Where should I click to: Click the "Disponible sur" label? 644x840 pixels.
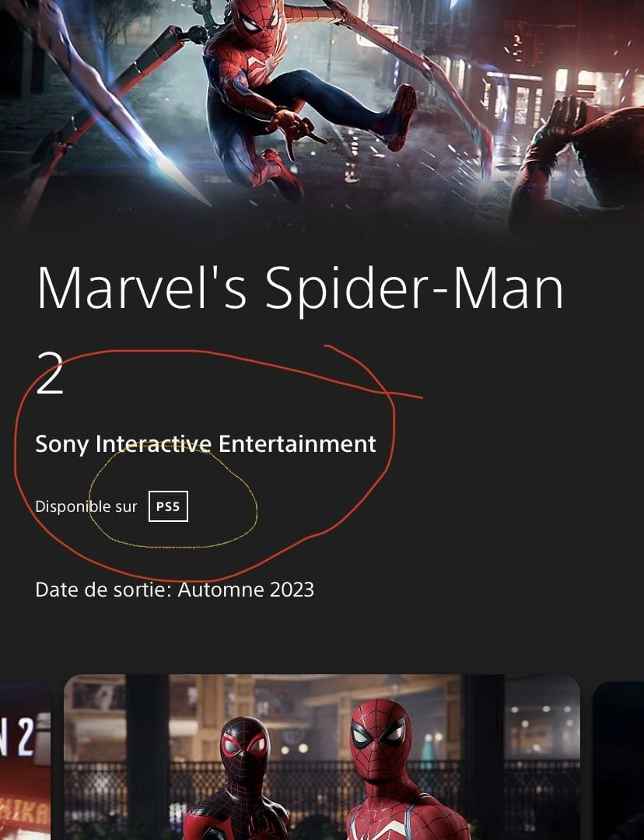click(86, 507)
